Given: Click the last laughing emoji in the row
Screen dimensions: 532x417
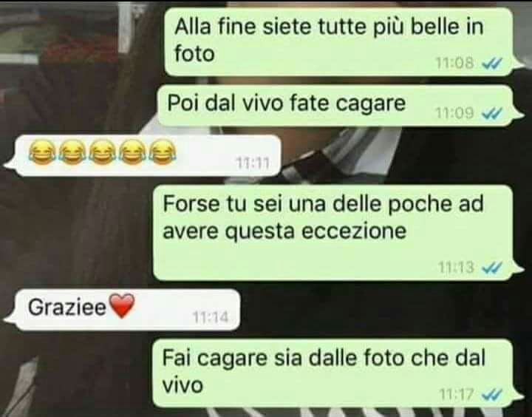Looking at the screenshot, I should (x=163, y=153).
